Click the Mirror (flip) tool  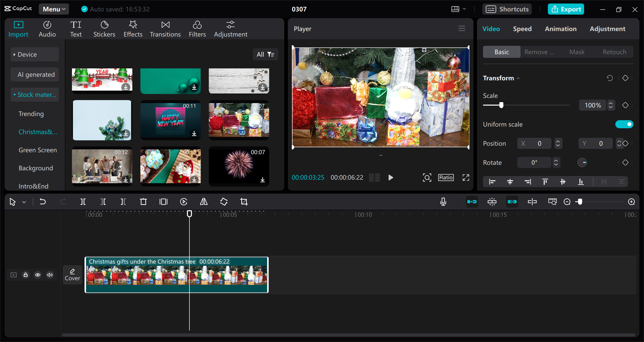tap(203, 201)
